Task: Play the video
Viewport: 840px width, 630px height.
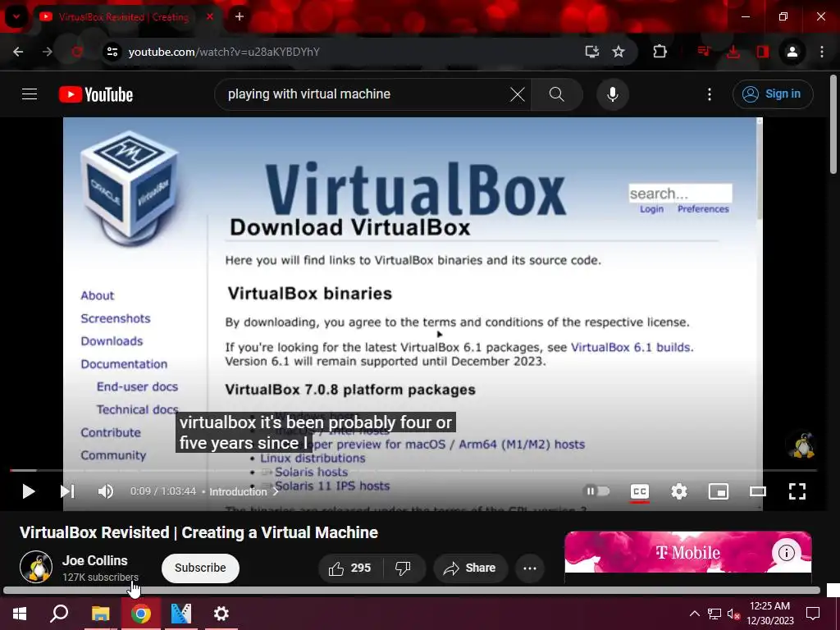Action: point(29,491)
